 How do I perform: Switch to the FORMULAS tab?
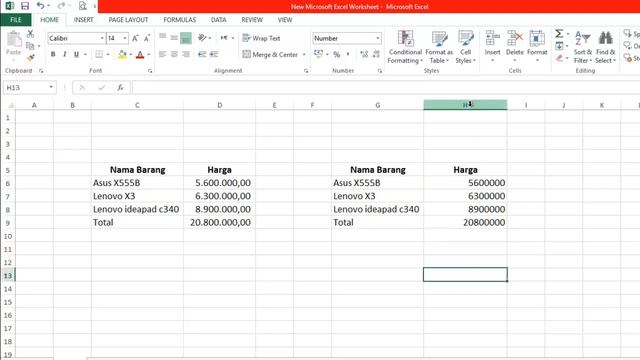[x=180, y=20]
